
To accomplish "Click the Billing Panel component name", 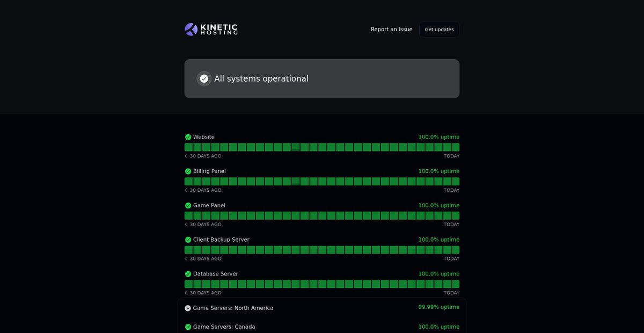I will pos(209,171).
